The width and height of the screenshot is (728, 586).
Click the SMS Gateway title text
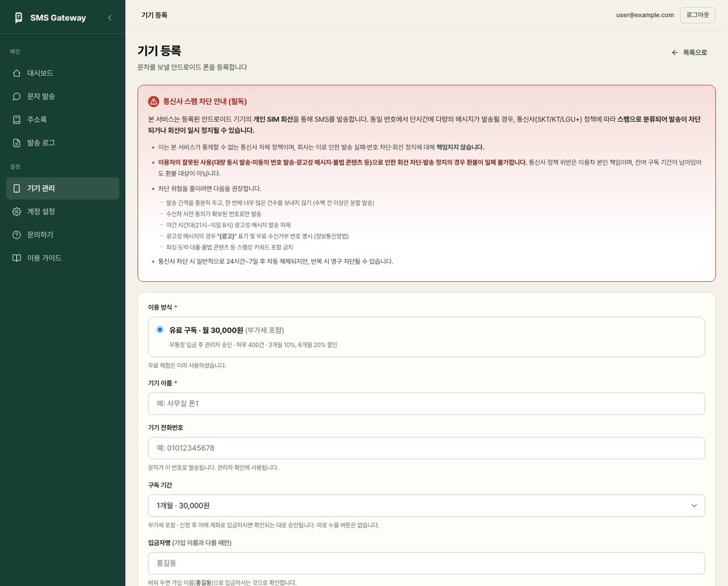point(58,18)
